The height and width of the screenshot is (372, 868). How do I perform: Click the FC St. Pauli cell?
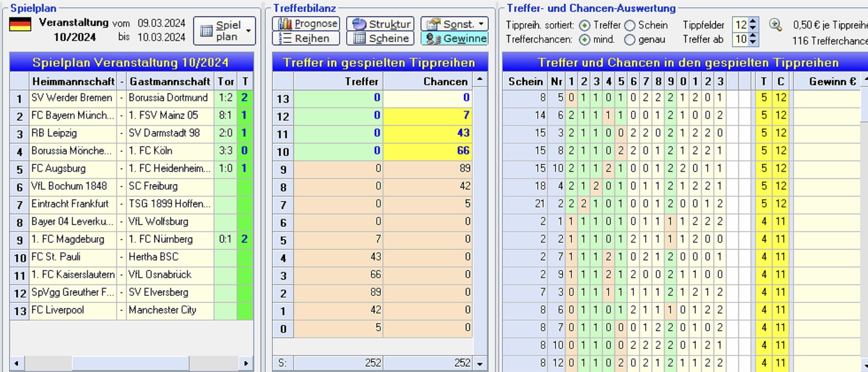(x=73, y=257)
